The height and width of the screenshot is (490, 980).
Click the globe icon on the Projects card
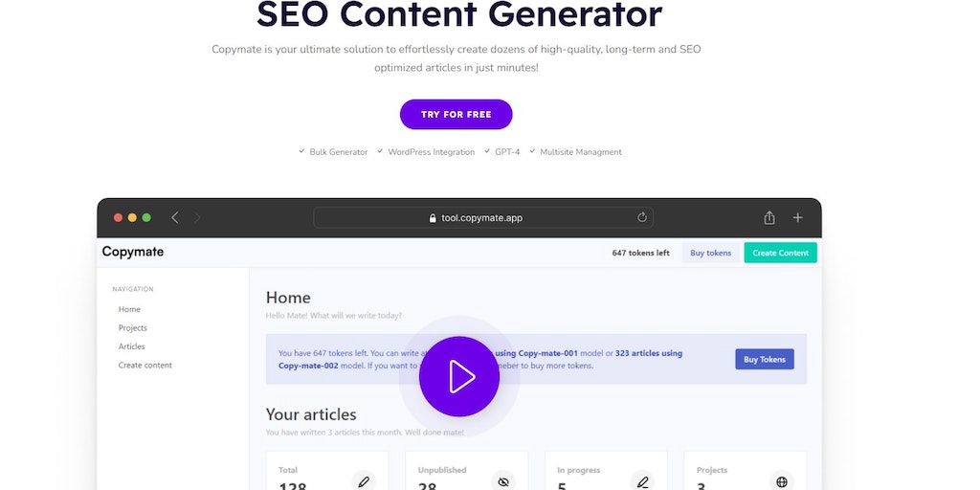tap(782, 481)
